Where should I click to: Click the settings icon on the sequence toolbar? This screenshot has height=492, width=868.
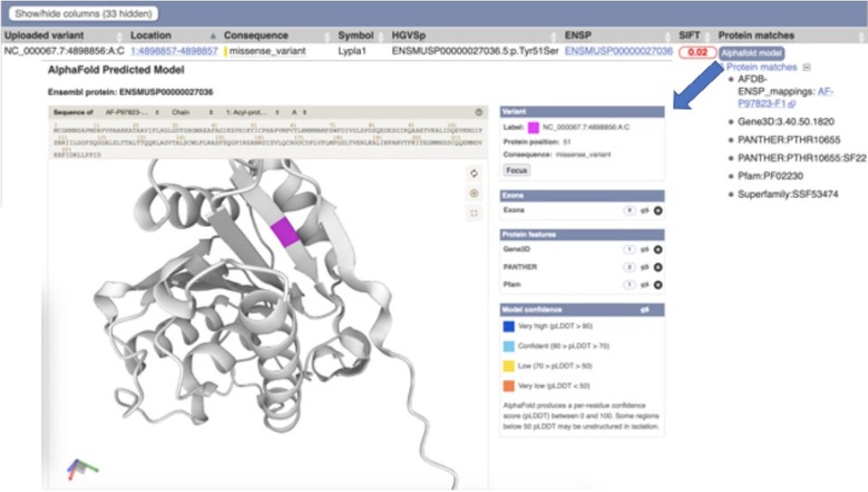coord(479,112)
